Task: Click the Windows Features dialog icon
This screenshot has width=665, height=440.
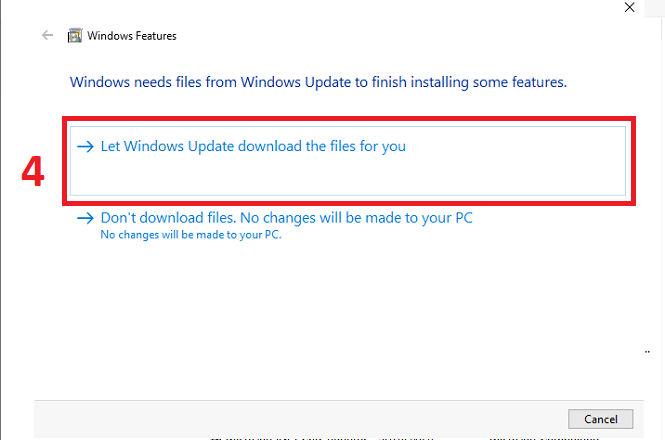Action: pos(75,36)
